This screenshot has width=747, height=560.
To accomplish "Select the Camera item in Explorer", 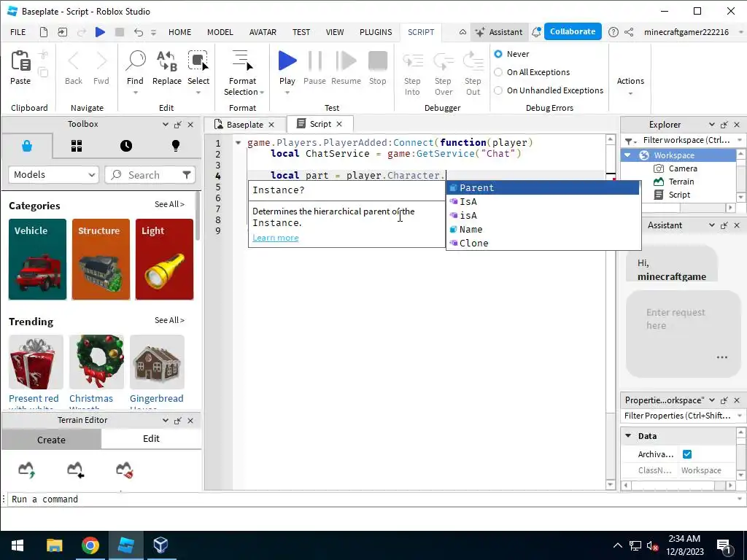I will (683, 168).
